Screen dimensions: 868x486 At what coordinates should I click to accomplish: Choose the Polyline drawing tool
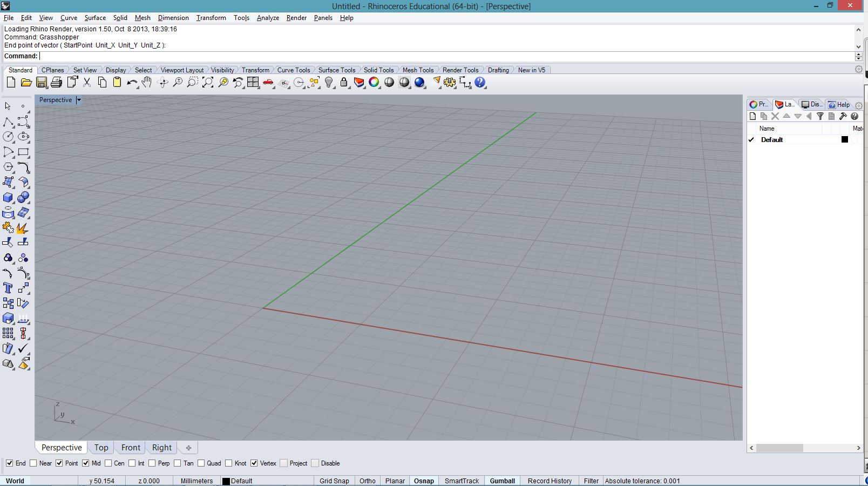(x=8, y=122)
